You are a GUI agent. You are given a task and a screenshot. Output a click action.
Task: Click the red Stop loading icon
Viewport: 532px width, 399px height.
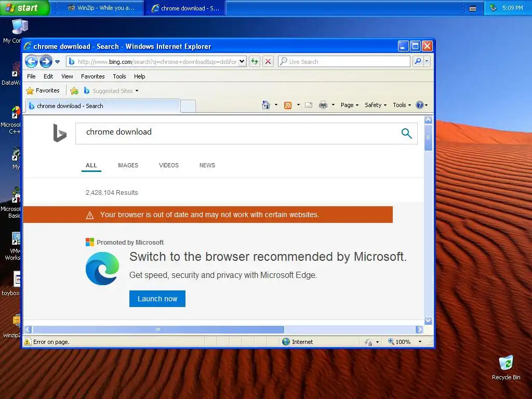[x=268, y=61]
